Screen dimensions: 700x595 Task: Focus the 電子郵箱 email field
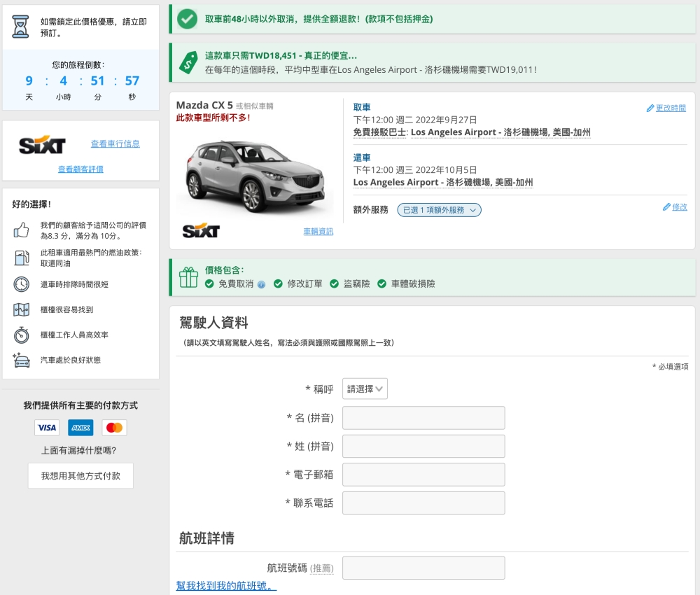pyautogui.click(x=423, y=475)
